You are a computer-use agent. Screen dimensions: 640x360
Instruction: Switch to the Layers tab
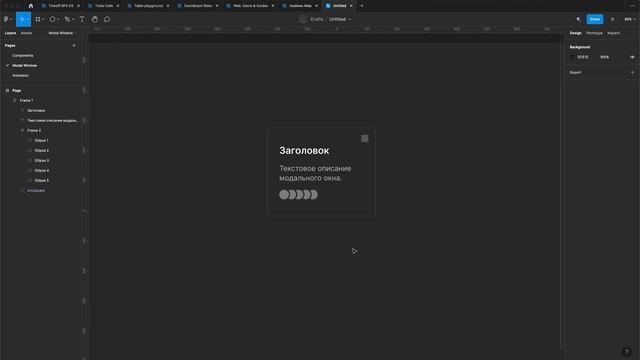(x=10, y=33)
